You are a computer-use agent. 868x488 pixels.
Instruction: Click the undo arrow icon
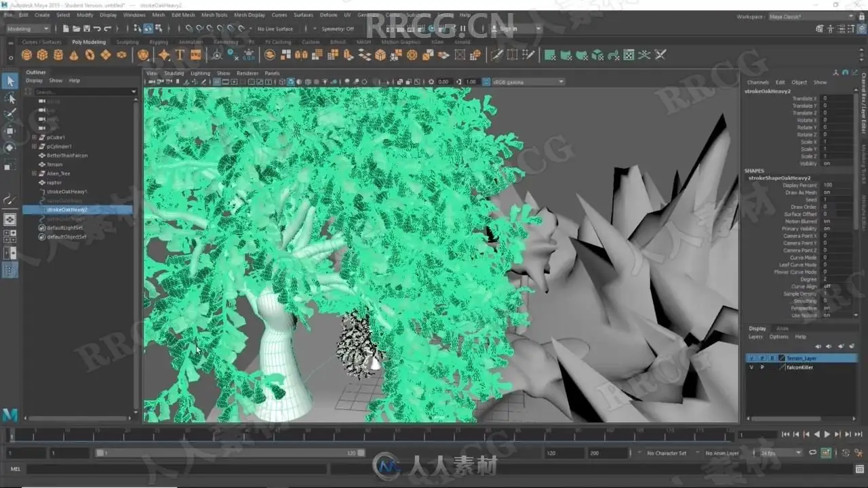(x=97, y=28)
